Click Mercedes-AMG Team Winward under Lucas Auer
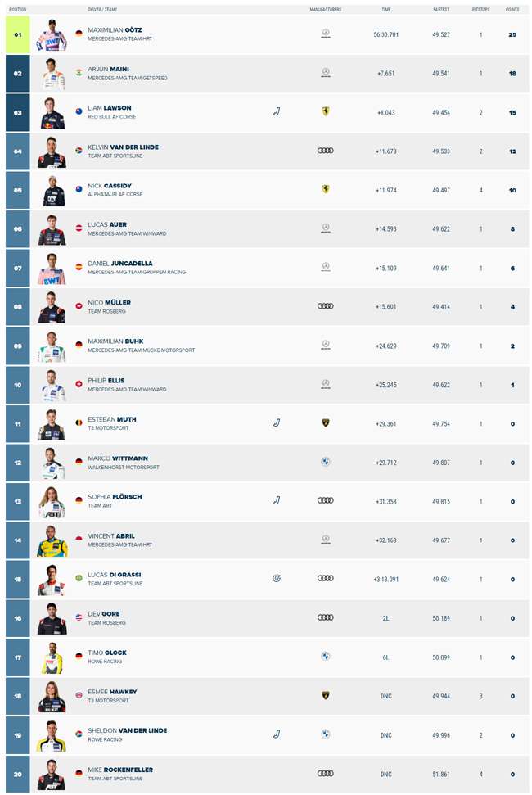The width and height of the screenshot is (532, 795). click(127, 233)
